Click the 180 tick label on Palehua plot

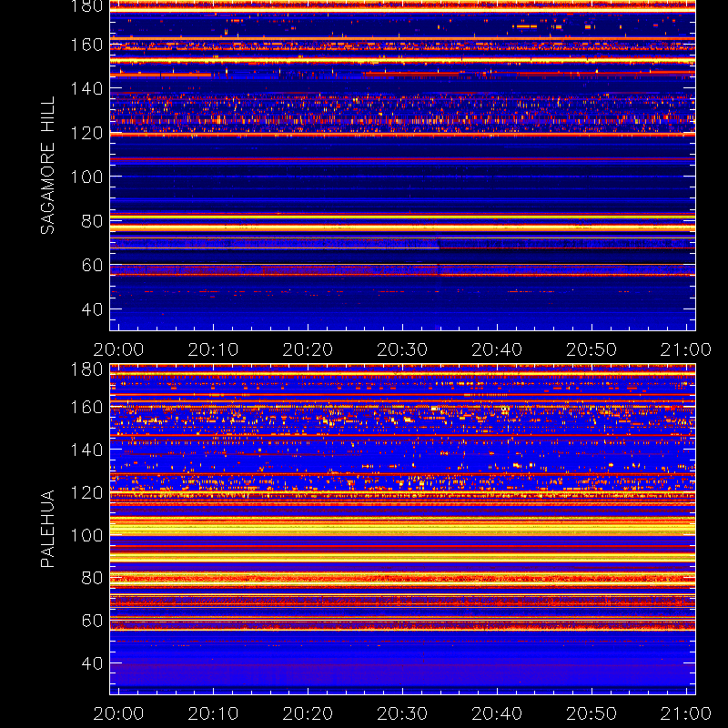[x=86, y=369]
